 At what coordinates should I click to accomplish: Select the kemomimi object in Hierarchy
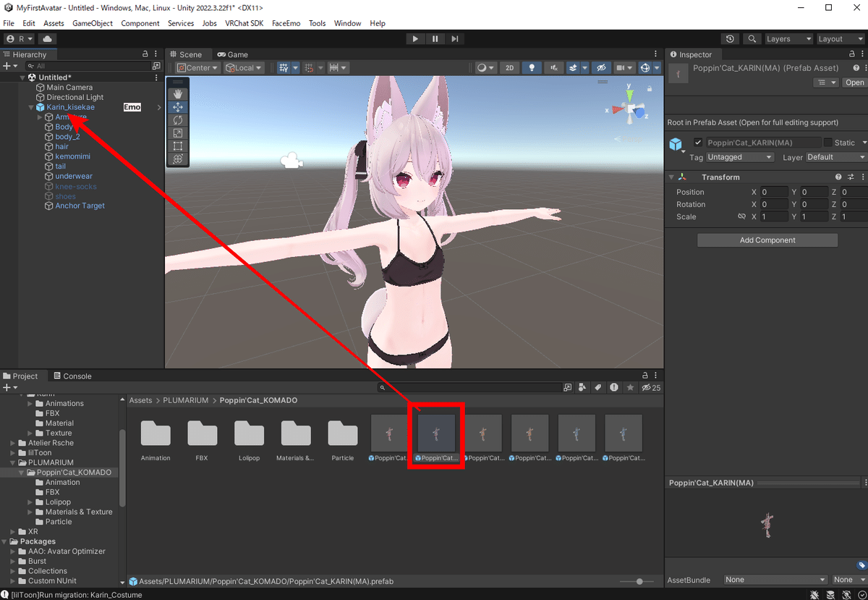point(72,156)
